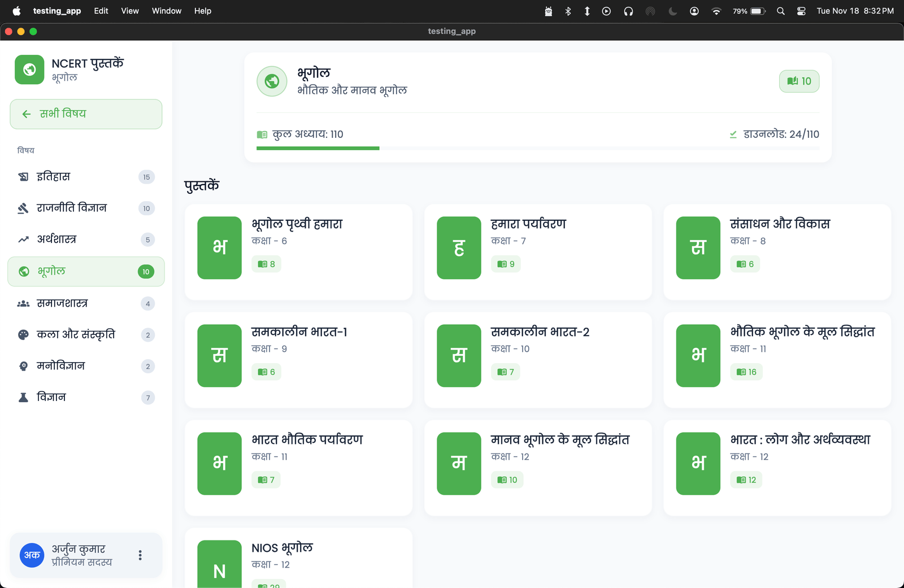Image resolution: width=904 pixels, height=588 pixels.
Task: Open book समकालीन भारत-2
Action: click(x=538, y=360)
